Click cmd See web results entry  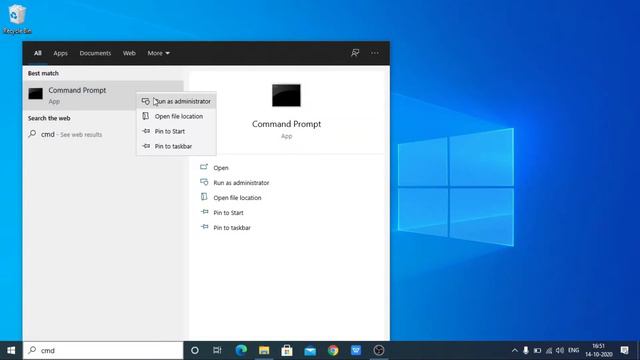point(104,134)
